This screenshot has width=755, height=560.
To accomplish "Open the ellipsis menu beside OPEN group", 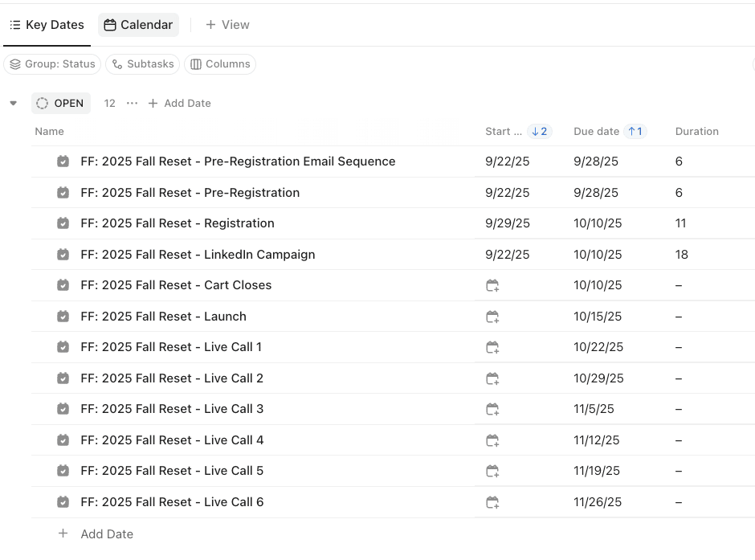I will click(132, 103).
